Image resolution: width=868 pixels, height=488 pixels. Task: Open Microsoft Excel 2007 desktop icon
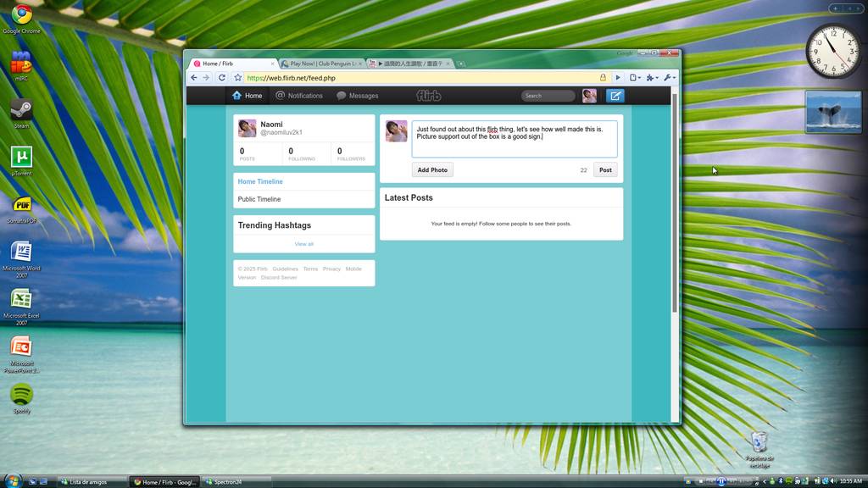tap(21, 307)
